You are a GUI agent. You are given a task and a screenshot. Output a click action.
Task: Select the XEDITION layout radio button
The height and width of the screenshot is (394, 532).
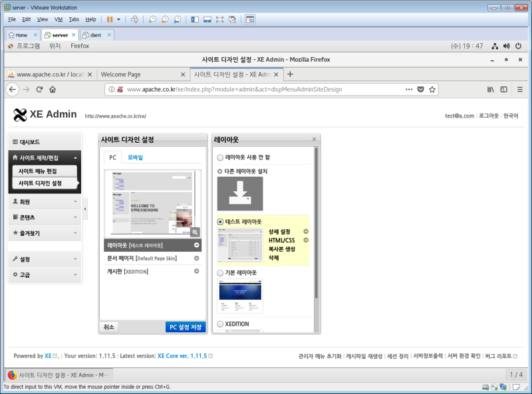220,324
